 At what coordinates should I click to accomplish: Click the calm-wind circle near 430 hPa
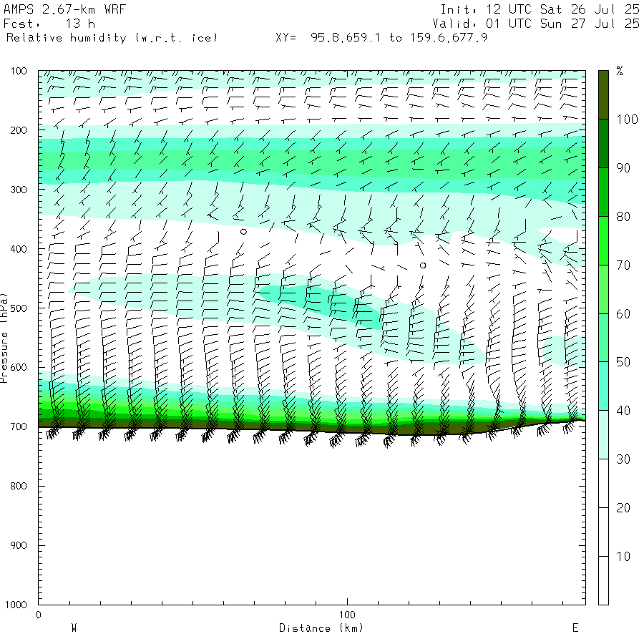[423, 265]
